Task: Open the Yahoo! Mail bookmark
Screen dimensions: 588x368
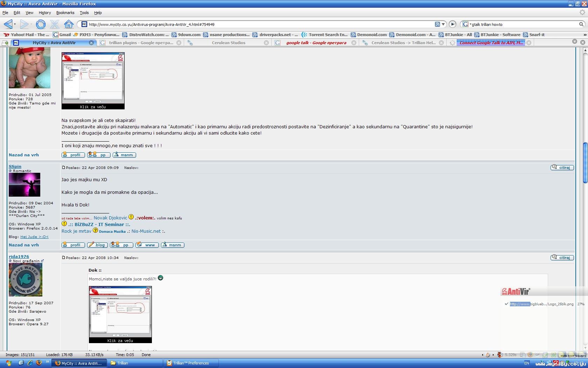Action: tap(27, 35)
